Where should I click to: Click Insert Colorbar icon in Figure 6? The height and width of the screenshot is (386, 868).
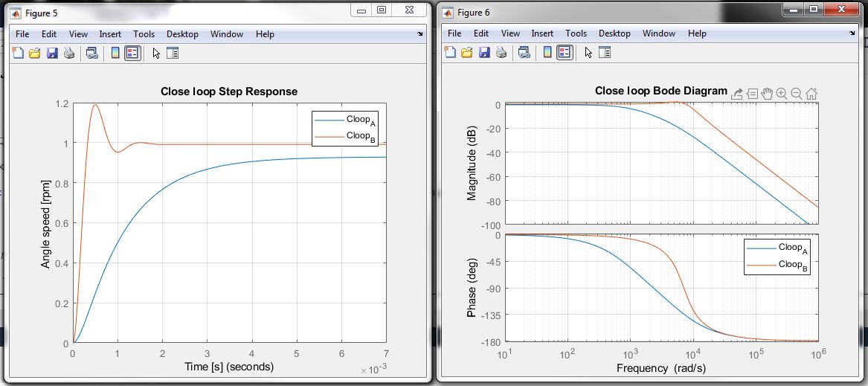point(547,53)
